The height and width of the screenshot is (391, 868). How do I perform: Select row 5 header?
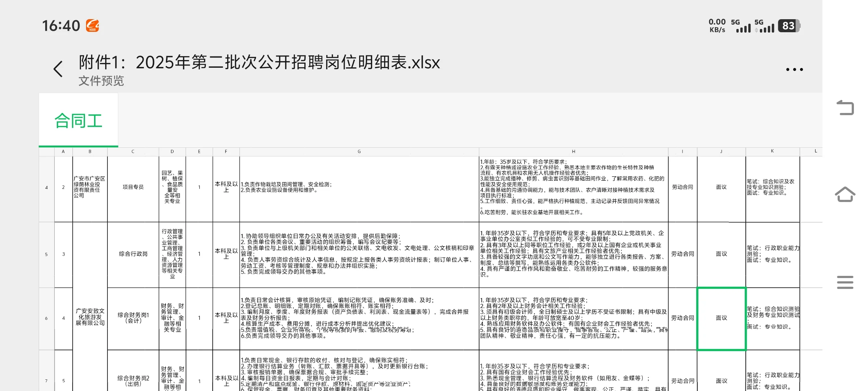click(47, 255)
